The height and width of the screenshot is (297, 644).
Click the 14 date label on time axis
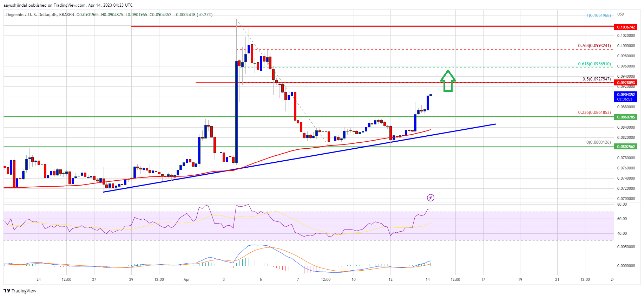(427, 279)
